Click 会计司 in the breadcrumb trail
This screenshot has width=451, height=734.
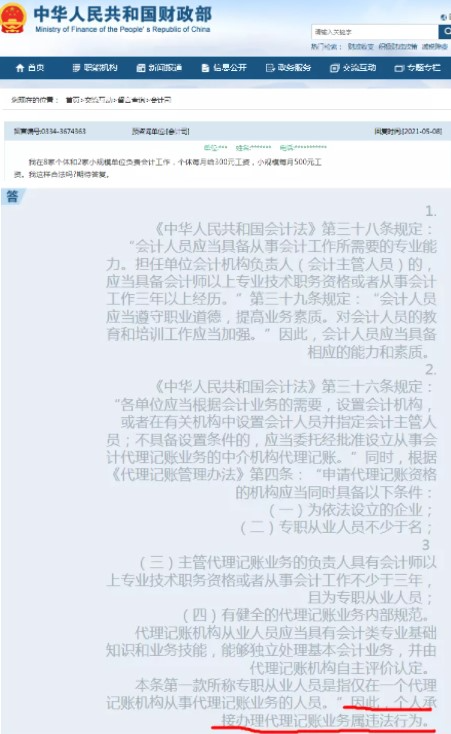tap(161, 100)
